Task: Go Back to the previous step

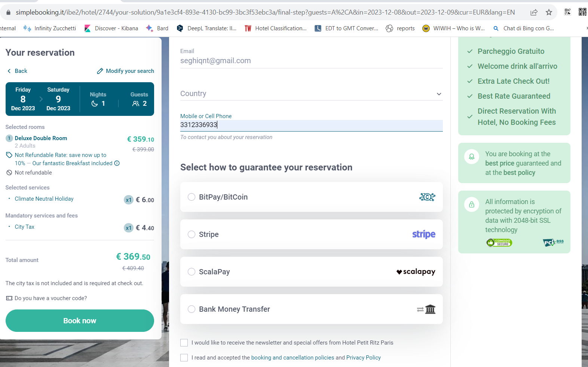Action: 17,71
